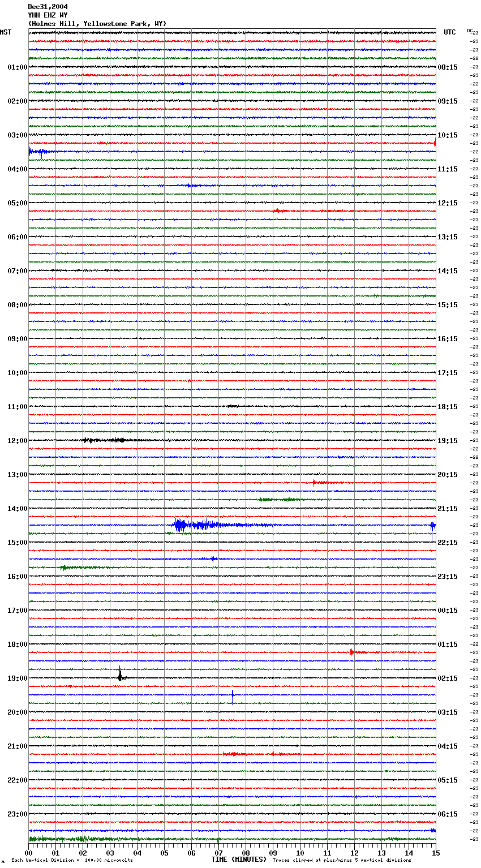The height and width of the screenshot is (868, 481).
Task: Click minute tick label "00" on time axis
Action: 28,853
